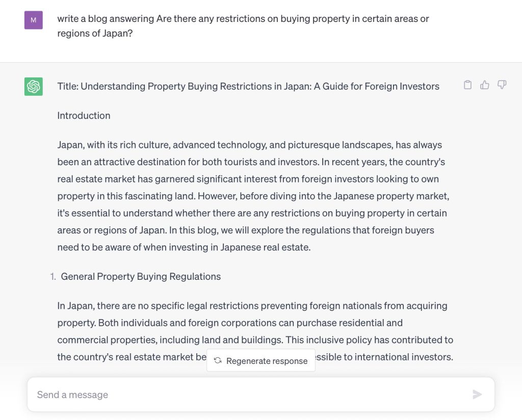Click the Regenerate response button

[x=261, y=360]
